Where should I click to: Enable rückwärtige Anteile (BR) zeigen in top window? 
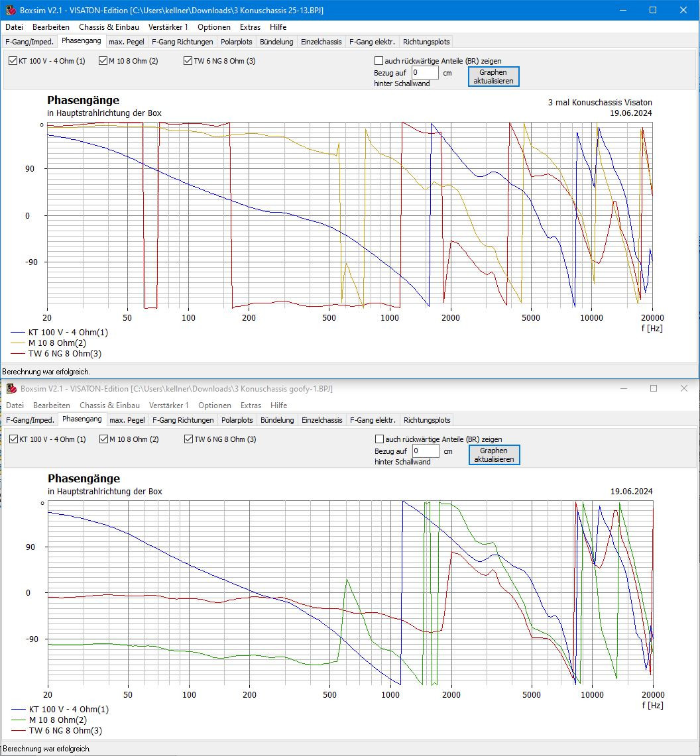tap(379, 61)
